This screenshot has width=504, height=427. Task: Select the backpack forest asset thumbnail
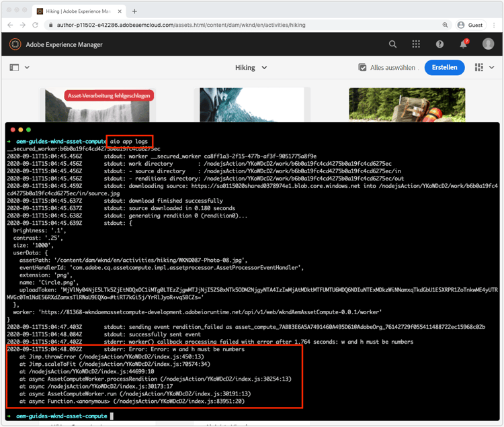click(407, 105)
